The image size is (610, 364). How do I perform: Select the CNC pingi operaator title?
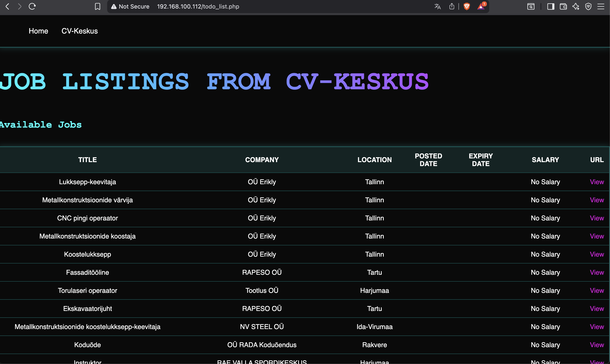[88, 218]
